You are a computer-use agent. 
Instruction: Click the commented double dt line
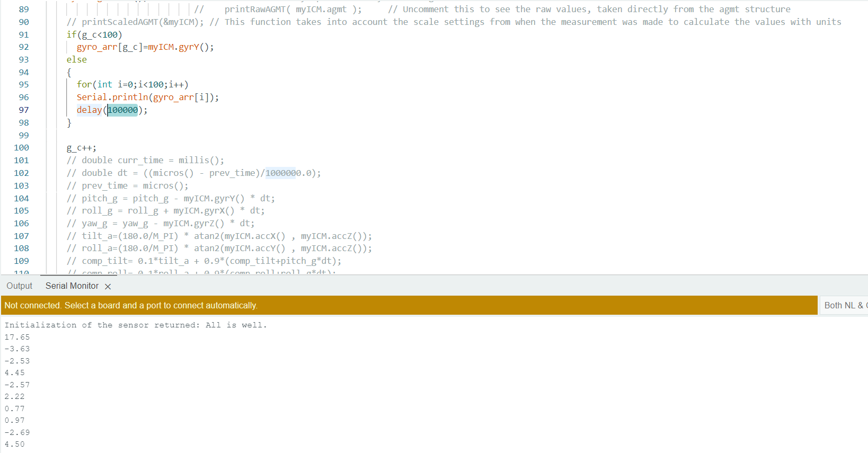point(194,173)
